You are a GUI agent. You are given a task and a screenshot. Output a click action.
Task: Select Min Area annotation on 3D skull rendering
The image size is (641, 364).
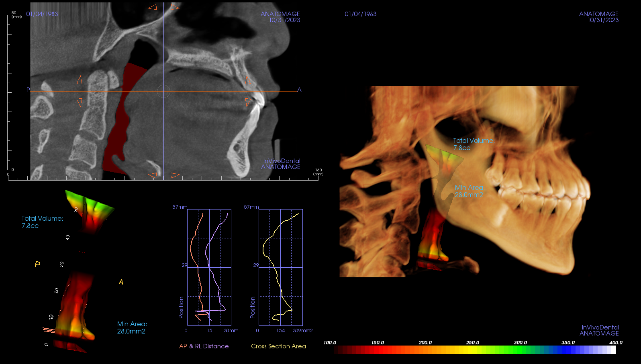pyautogui.click(x=469, y=191)
